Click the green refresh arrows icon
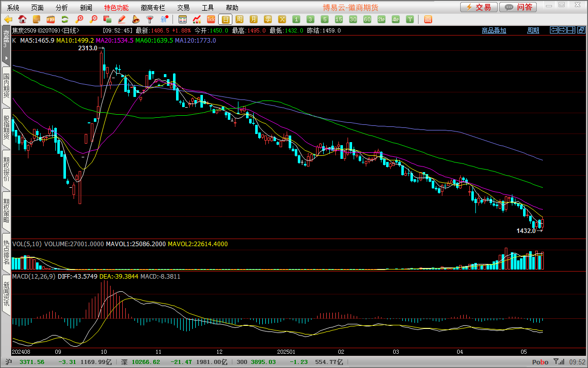This screenshot has width=588, height=368. coord(65,19)
